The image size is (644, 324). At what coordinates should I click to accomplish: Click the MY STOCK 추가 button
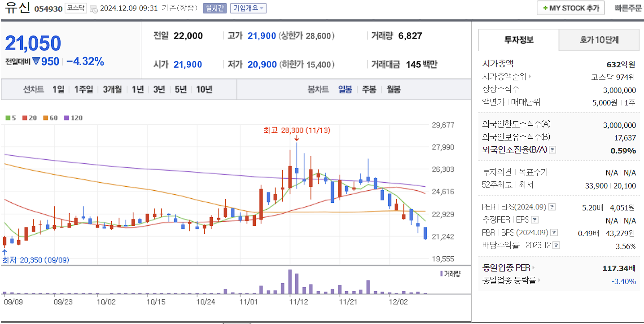click(x=570, y=8)
